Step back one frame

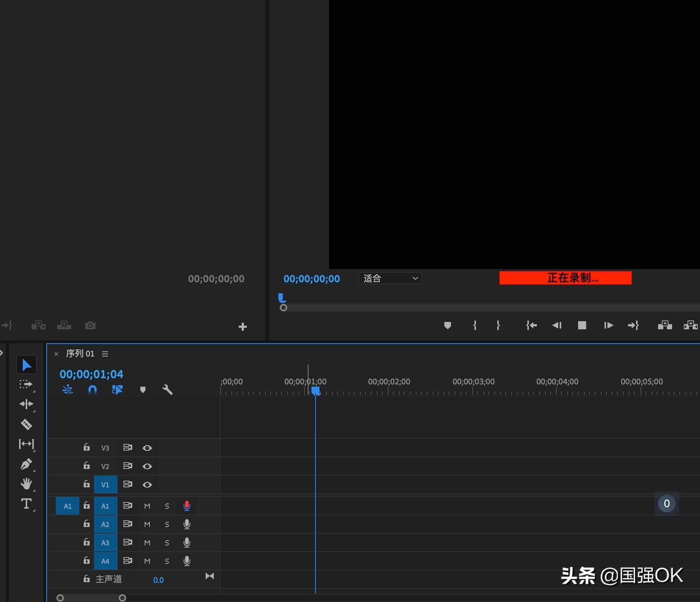pyautogui.click(x=557, y=325)
